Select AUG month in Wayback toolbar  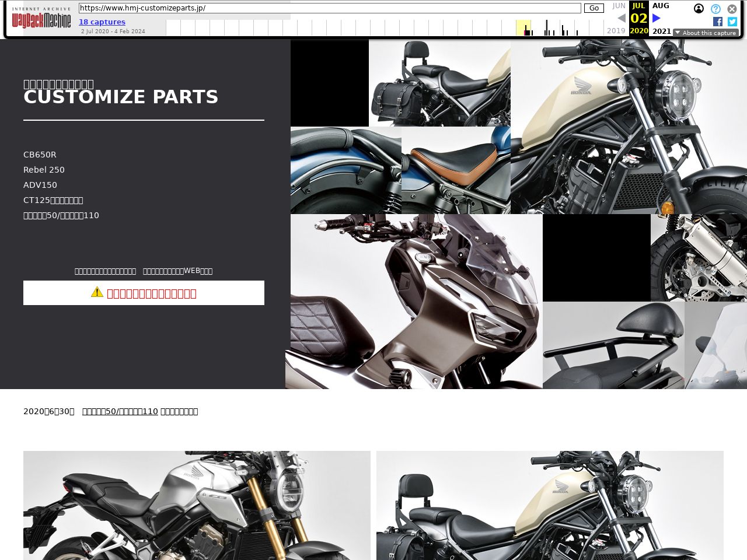661,6
